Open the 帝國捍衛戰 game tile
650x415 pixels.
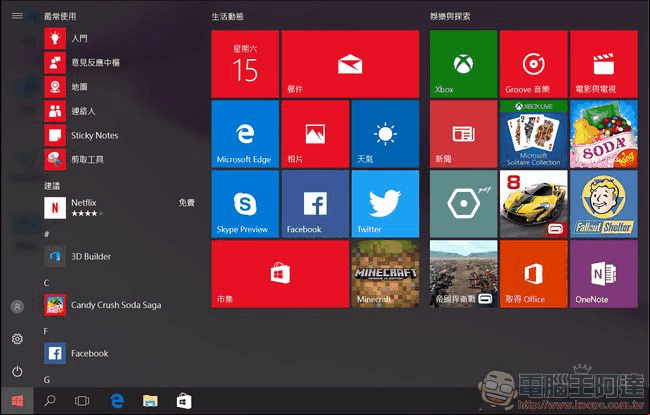tap(463, 274)
